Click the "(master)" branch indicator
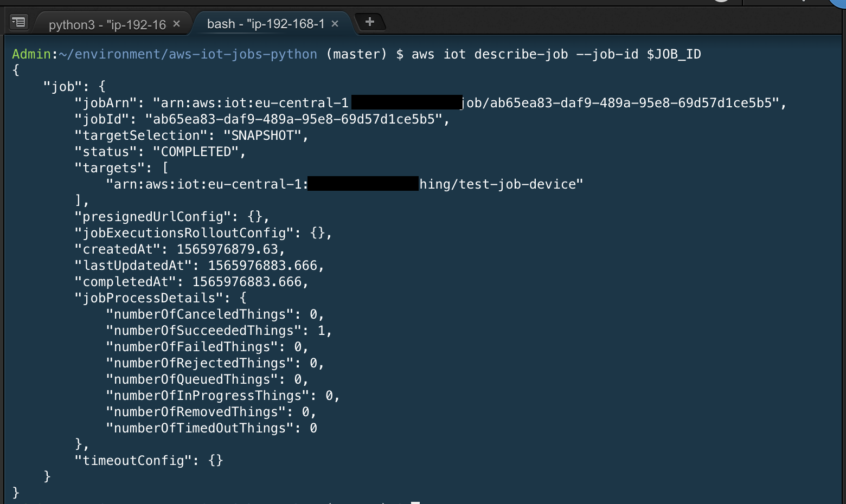 point(356,54)
